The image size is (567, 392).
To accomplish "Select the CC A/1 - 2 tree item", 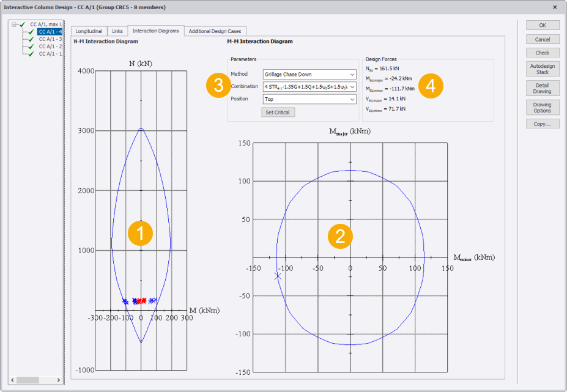I will pyautogui.click(x=50, y=46).
